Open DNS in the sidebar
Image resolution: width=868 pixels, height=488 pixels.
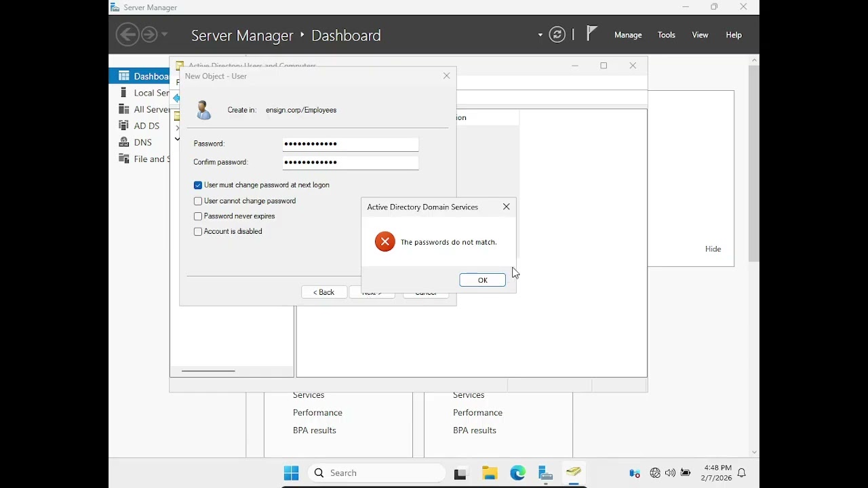click(139, 142)
